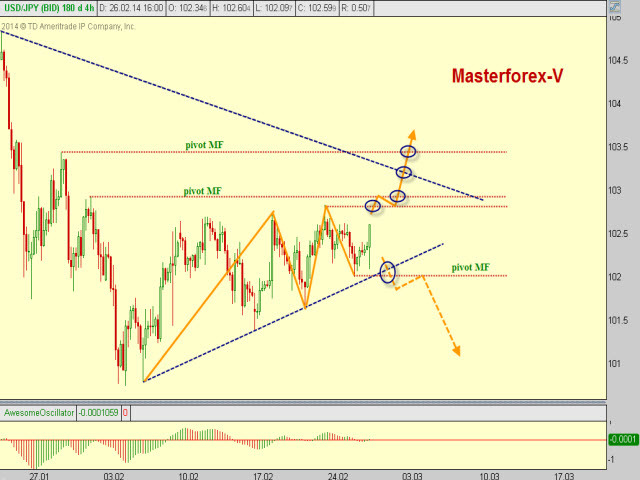Click the 104.5 price axis label
Viewport: 640px width, 480px height.
click(617, 60)
